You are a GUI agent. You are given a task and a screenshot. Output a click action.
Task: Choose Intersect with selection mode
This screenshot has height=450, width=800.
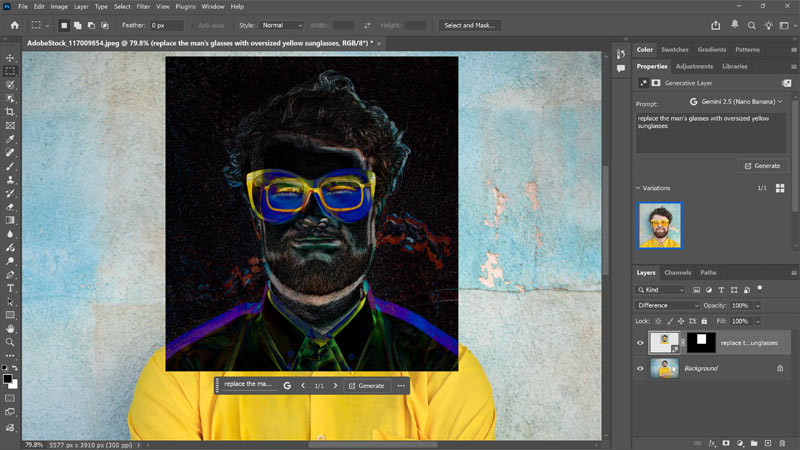pyautogui.click(x=105, y=25)
